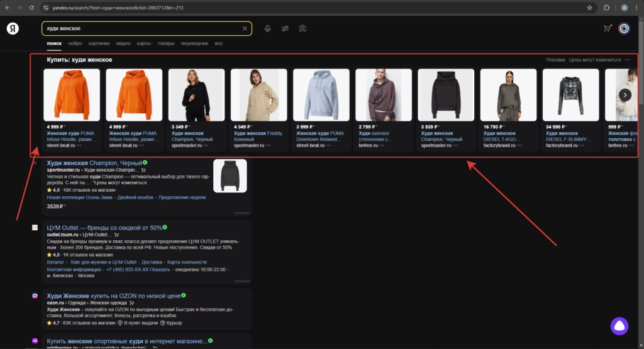Click DIESEL F-SLIMMY hoodie product image
This screenshot has width=644, height=349.
pyautogui.click(x=571, y=95)
